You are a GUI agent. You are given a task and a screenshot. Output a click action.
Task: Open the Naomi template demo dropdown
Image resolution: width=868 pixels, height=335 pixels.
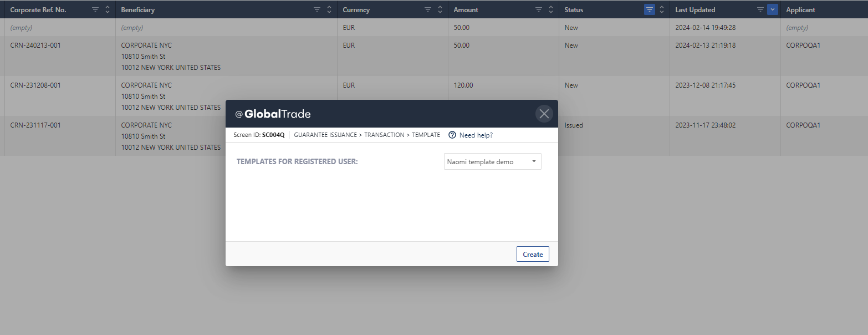[493, 162]
